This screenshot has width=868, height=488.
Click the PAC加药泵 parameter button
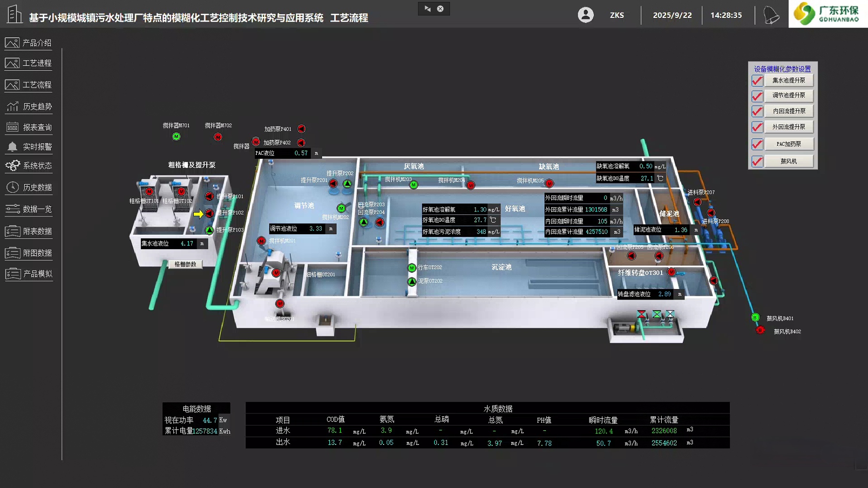pos(789,144)
